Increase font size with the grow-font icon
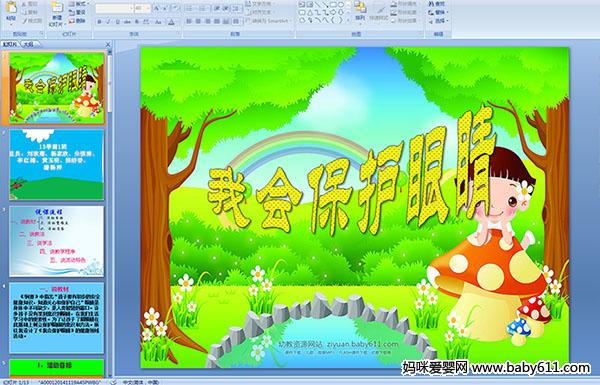600x385 pixels. (157, 8)
